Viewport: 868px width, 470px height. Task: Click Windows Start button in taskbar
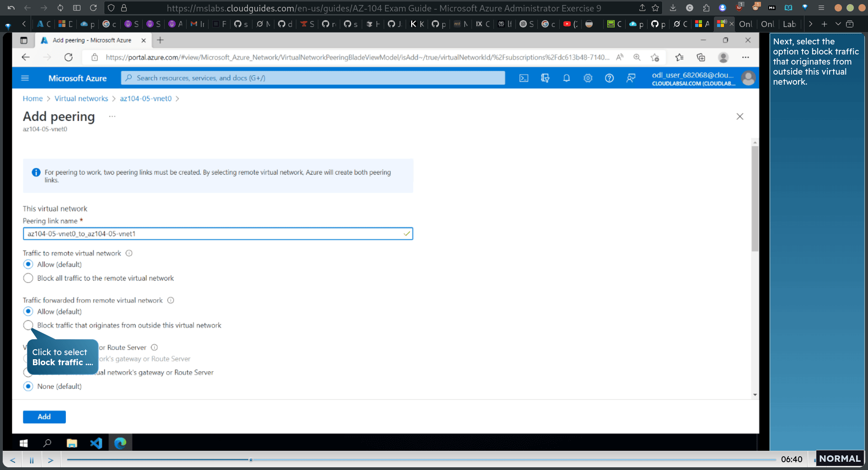(24, 443)
